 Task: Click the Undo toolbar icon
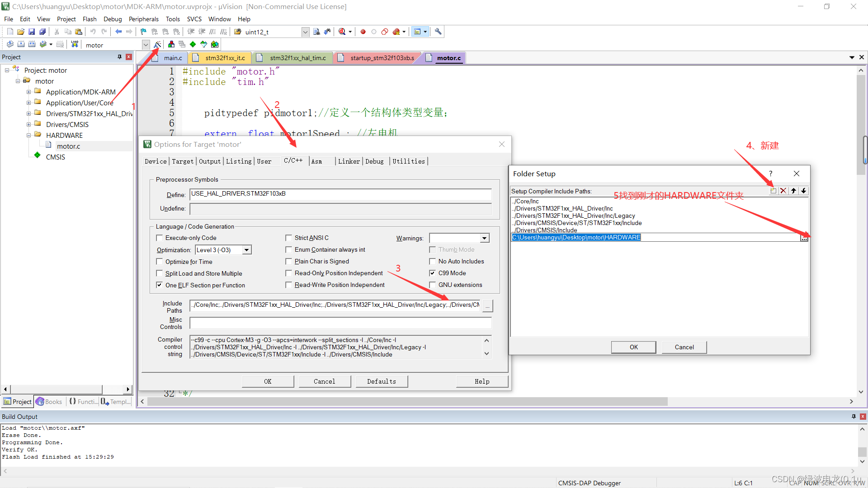coord(93,32)
